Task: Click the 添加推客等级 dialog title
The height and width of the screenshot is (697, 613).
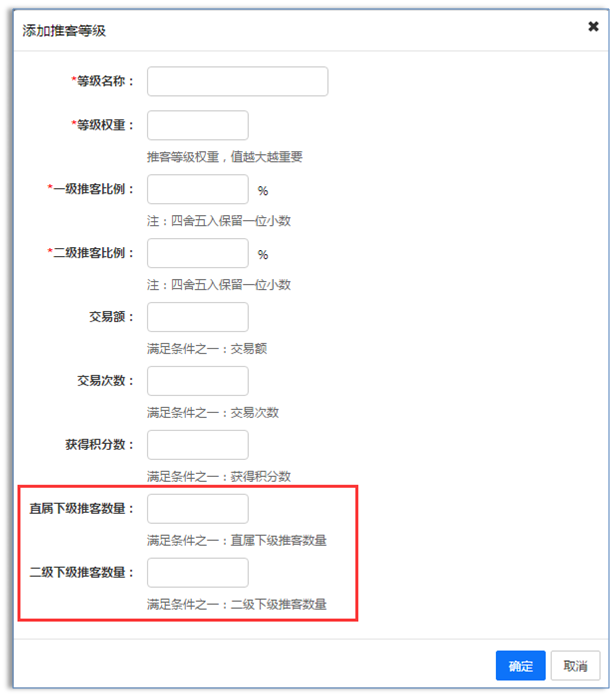Action: pyautogui.click(x=64, y=31)
